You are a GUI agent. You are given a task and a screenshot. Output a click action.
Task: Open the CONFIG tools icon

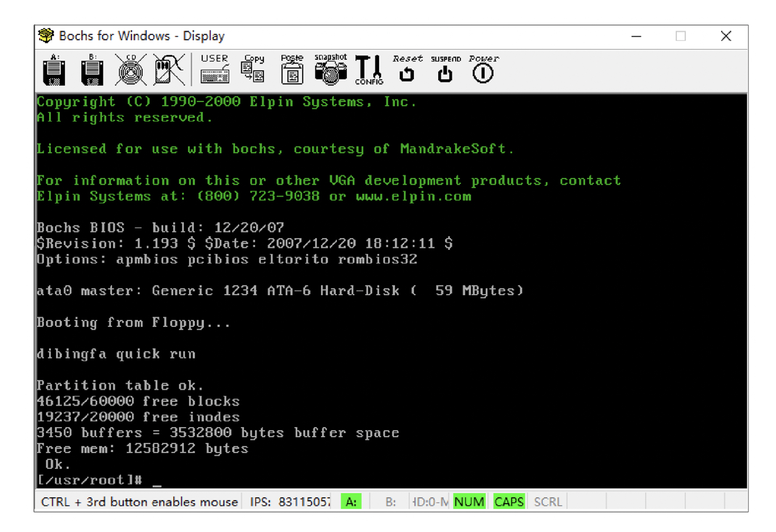coord(369,70)
